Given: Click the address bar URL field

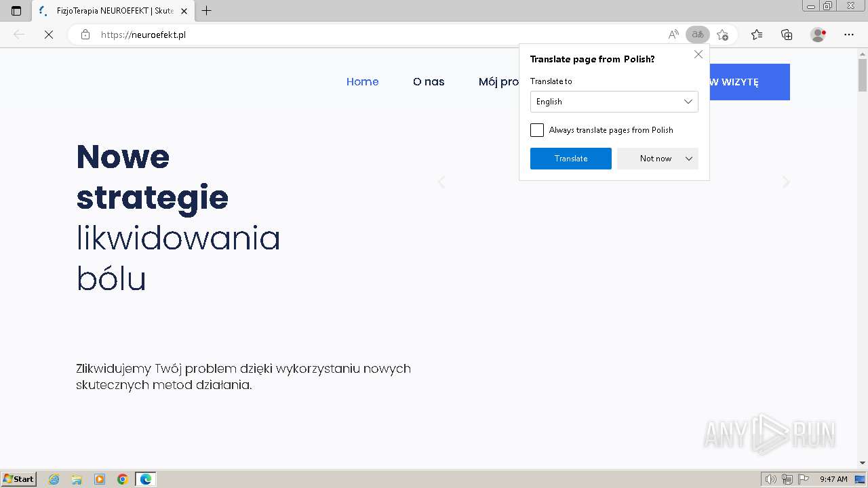Looking at the screenshot, I should [x=380, y=35].
